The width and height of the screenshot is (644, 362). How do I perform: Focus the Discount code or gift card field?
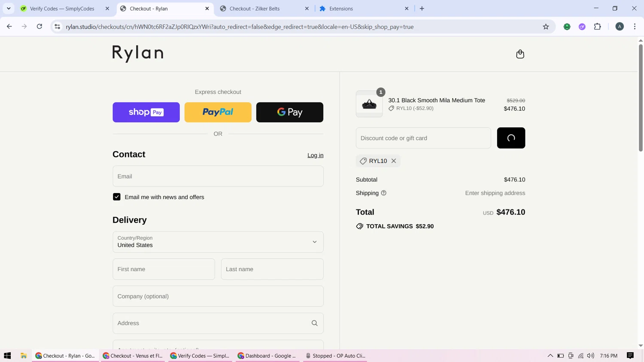point(423,138)
